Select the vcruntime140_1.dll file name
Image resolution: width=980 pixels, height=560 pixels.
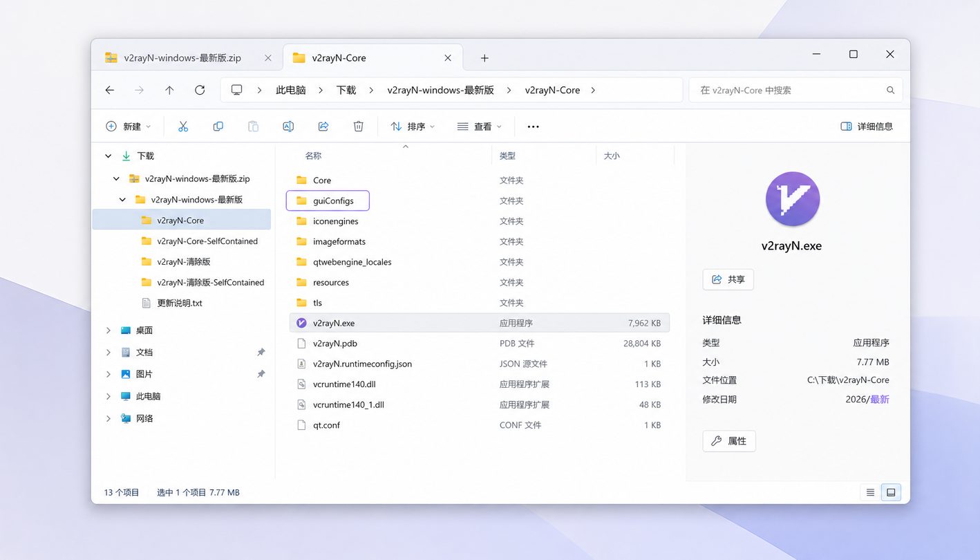click(348, 404)
